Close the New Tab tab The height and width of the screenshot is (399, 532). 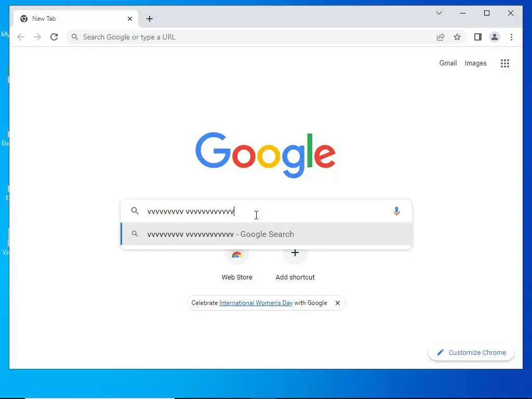click(x=129, y=19)
